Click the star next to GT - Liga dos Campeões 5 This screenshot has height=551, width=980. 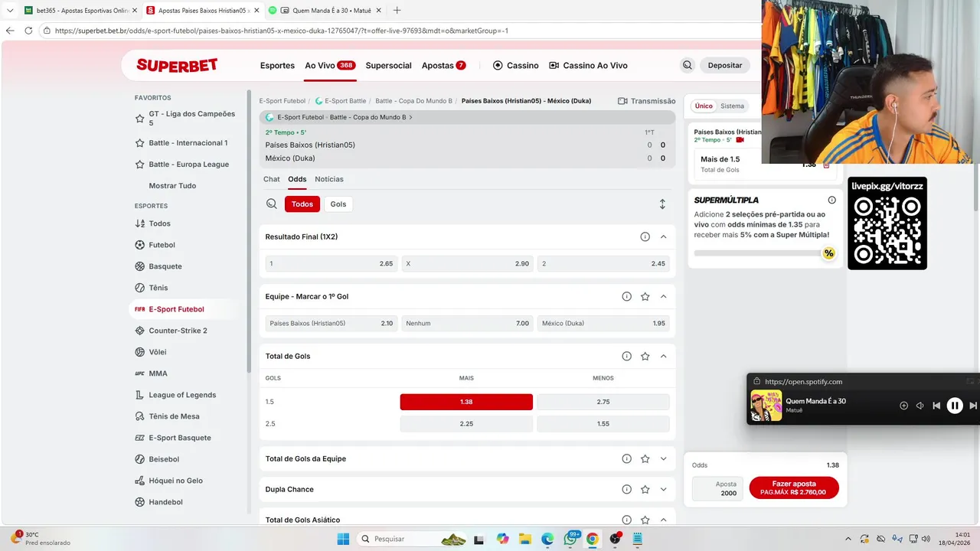[139, 119]
